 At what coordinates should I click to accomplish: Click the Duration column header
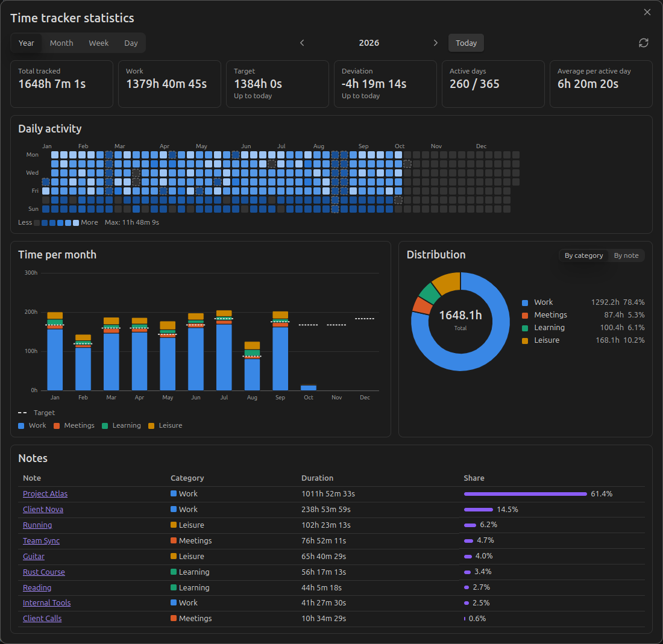pyautogui.click(x=317, y=478)
